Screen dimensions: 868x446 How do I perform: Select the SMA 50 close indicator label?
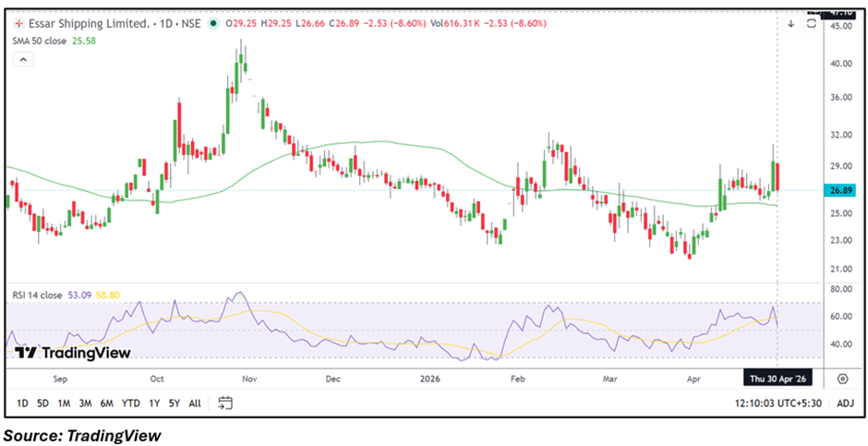[x=42, y=42]
